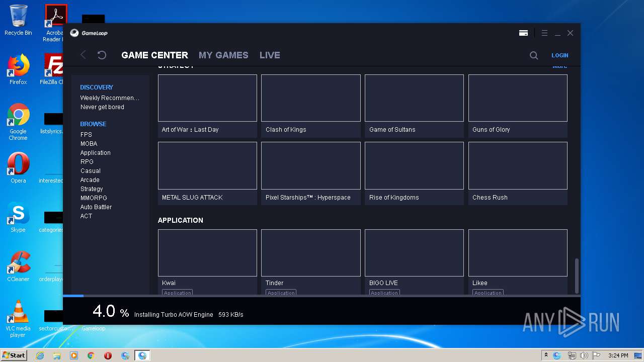Image resolution: width=644 pixels, height=362 pixels.
Task: Browse the ACT category
Action: (86, 216)
